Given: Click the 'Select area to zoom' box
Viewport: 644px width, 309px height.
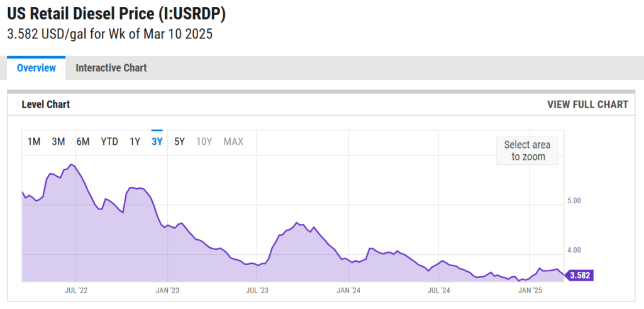Looking at the screenshot, I should coord(527,151).
